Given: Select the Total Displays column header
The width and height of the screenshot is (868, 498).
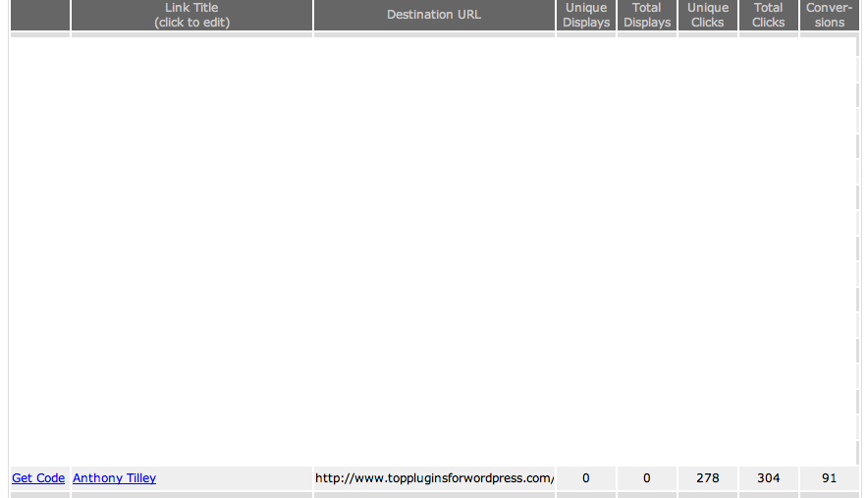Looking at the screenshot, I should tap(647, 15).
